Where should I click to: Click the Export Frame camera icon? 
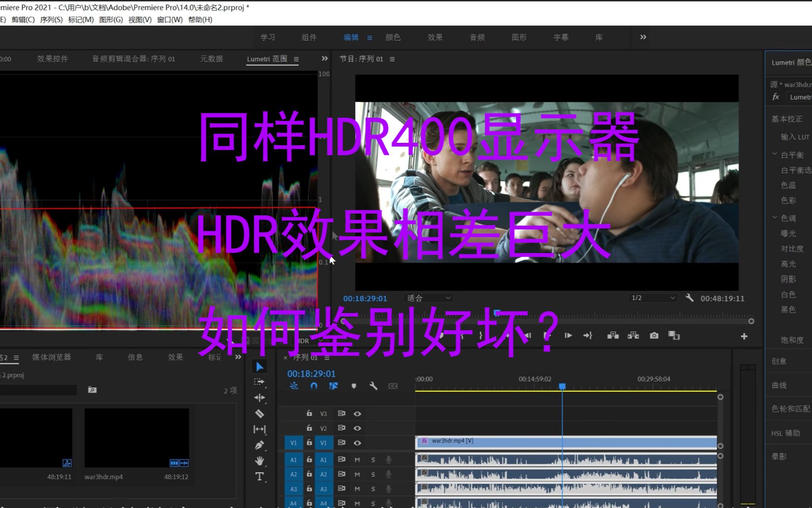(x=654, y=335)
